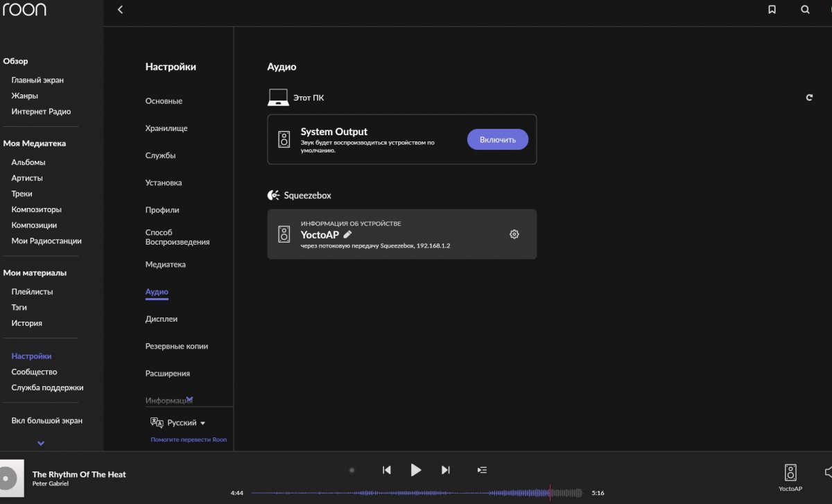Refresh the audio devices list
The height and width of the screenshot is (504, 832).
[x=809, y=98]
